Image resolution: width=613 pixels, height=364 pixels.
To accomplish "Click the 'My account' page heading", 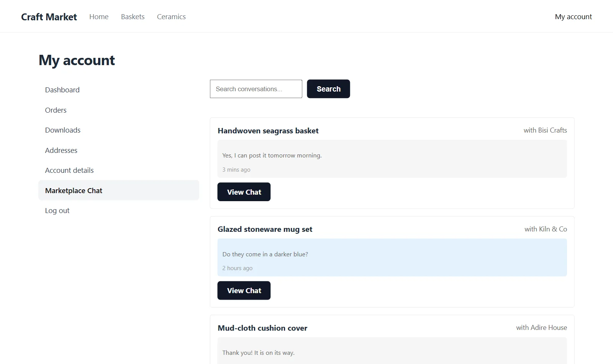I will coord(77,60).
